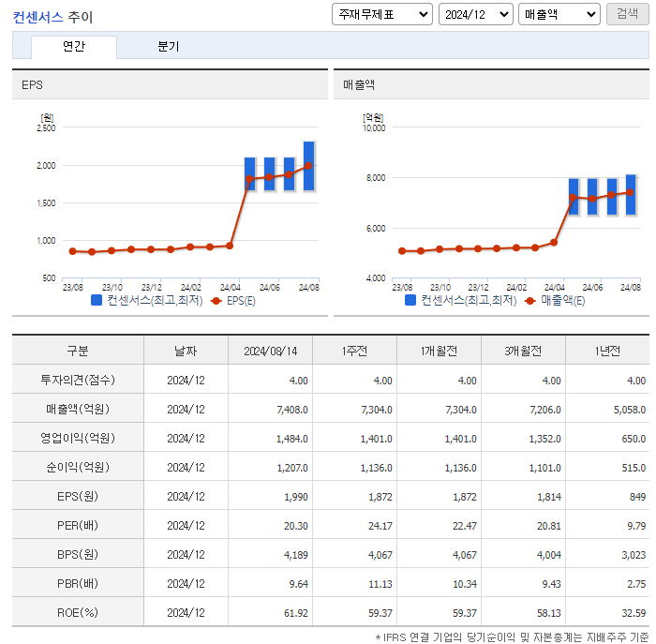Click the EPS(원) row label
The height and width of the screenshot is (644, 656).
78,496
